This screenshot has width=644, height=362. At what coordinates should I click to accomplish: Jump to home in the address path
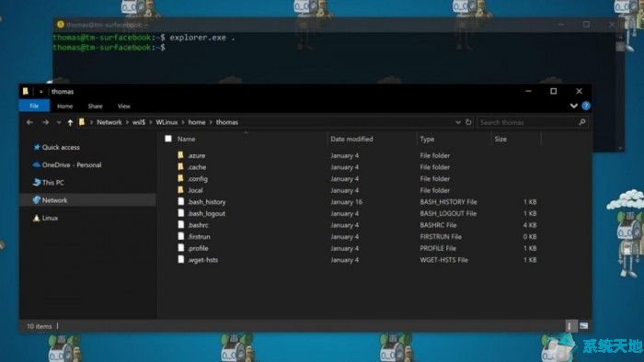[197, 122]
